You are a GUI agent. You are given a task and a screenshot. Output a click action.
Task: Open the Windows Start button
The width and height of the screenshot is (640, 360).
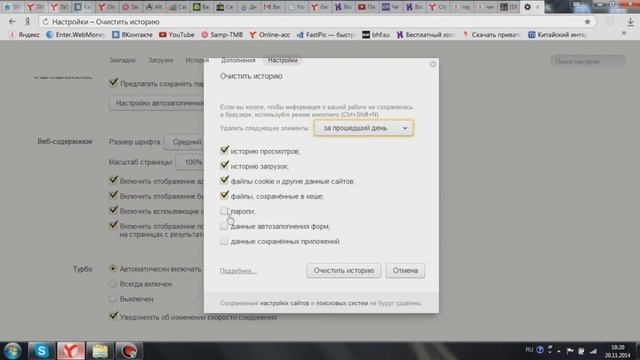click(x=12, y=351)
